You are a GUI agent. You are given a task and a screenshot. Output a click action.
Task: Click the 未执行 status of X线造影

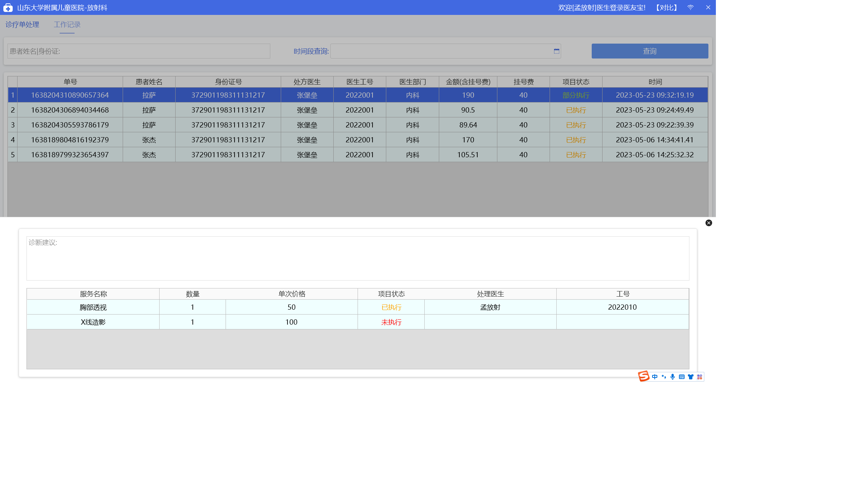[x=391, y=322]
